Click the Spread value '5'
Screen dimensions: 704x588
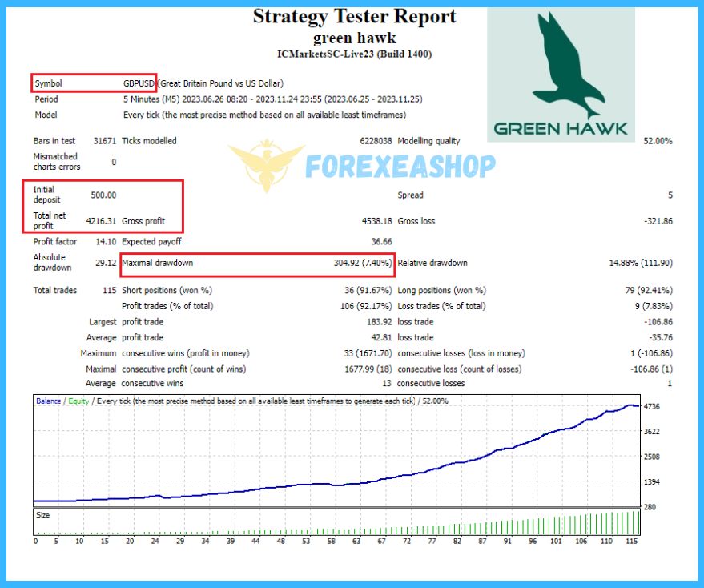click(x=670, y=195)
